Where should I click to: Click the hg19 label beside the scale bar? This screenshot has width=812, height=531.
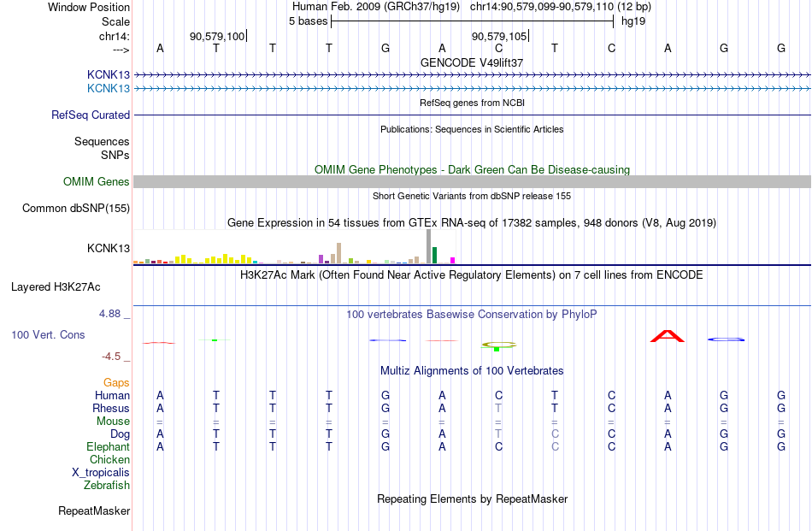pos(633,21)
